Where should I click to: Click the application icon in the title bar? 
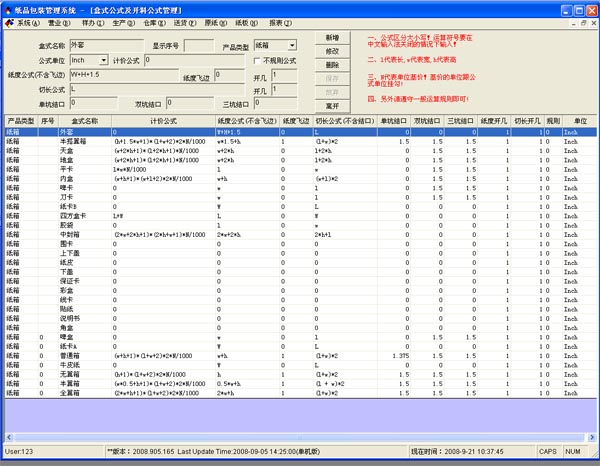(x=7, y=10)
